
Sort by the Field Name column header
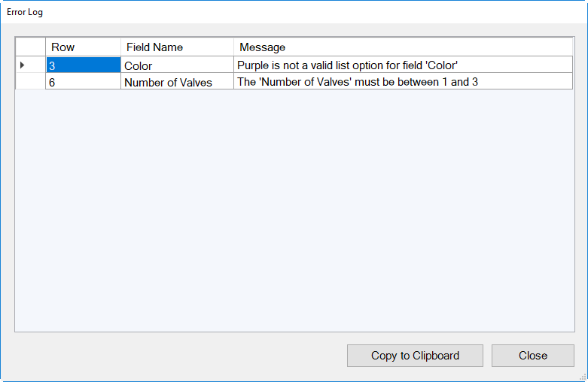177,47
